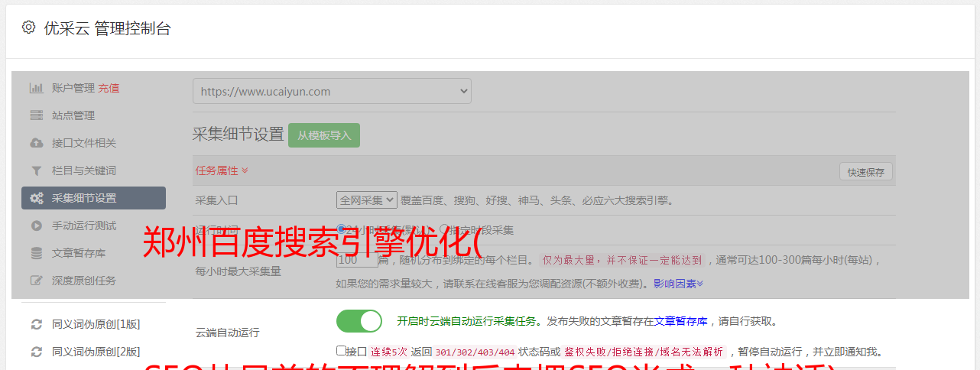Viewport: 980px width, 370px height.
Task: Open 账户管理 via its bar chart icon
Action: click(36, 88)
